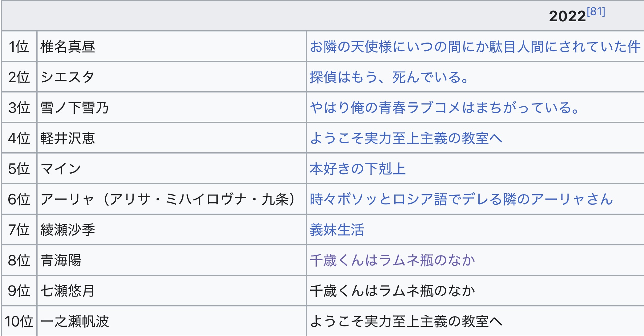Click the 2022 column header

567,16
